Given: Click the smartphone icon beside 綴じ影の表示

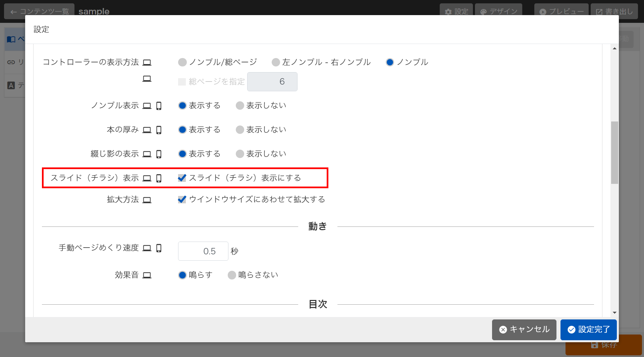Looking at the screenshot, I should tap(159, 154).
